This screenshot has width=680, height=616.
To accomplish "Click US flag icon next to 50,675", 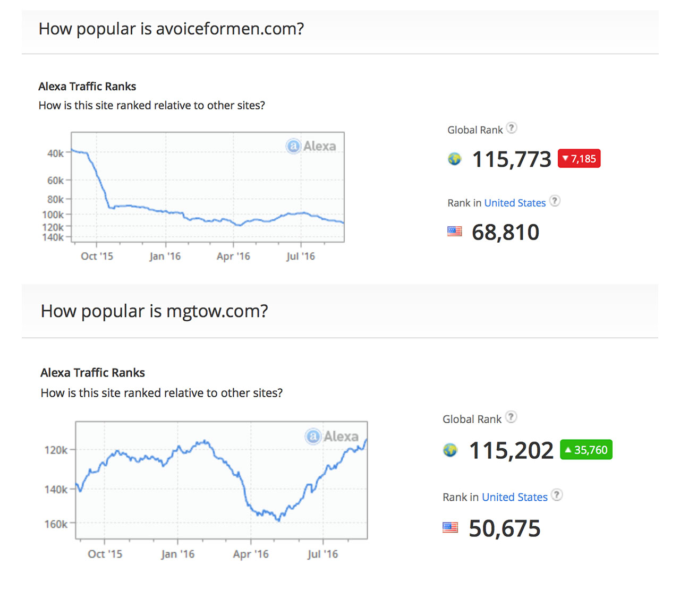I will 450,527.
